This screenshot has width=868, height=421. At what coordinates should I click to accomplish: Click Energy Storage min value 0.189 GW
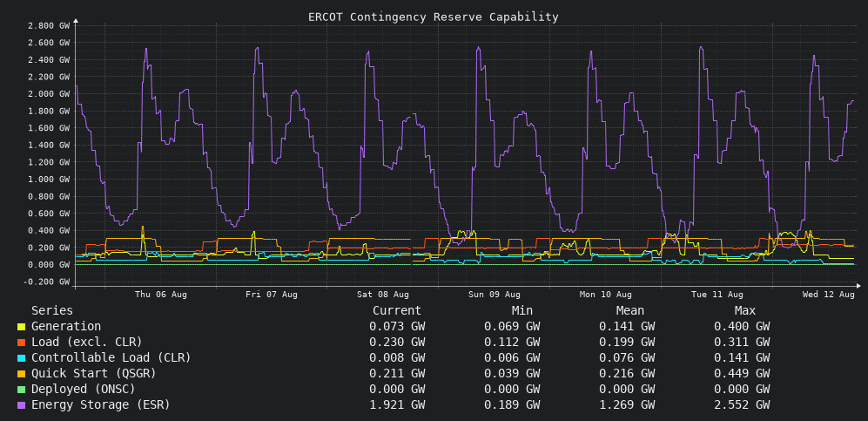(512, 405)
